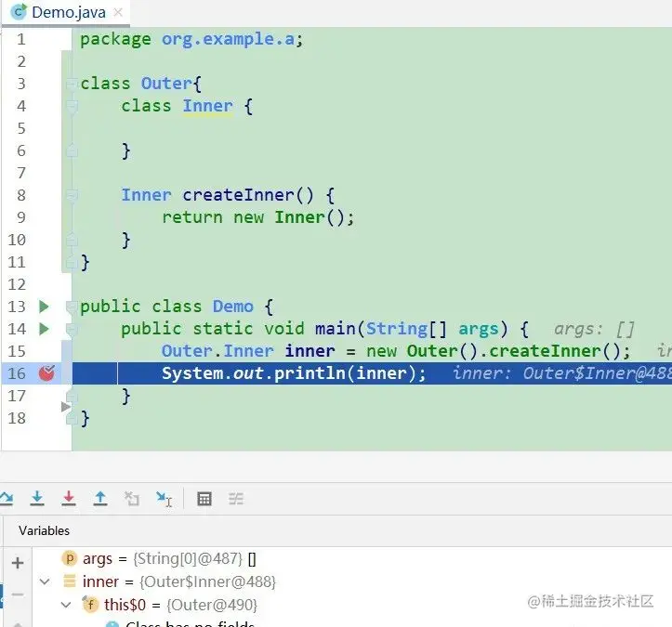Click the Force Step Into icon
672x627 pixels.
(69, 498)
